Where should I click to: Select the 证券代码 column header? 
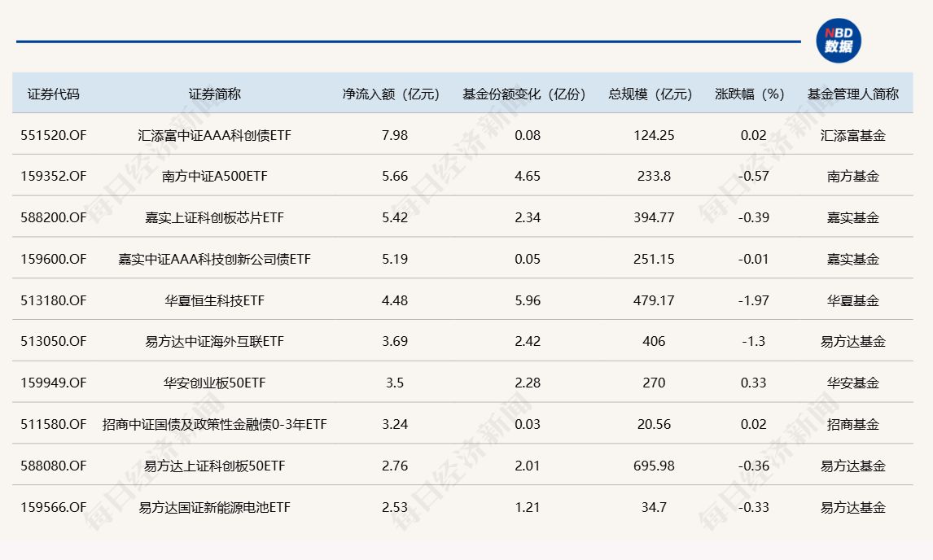point(53,94)
